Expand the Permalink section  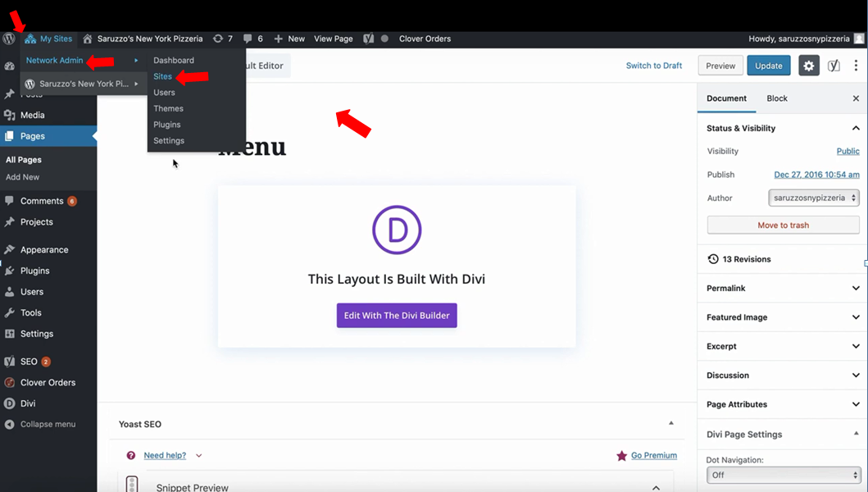tap(783, 288)
